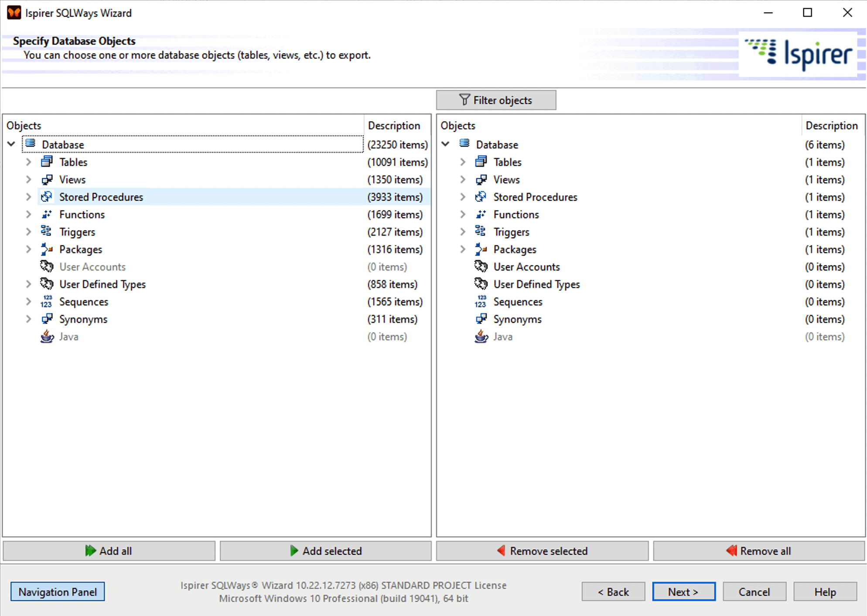Click the Remove selected button
867x616 pixels.
(x=542, y=551)
